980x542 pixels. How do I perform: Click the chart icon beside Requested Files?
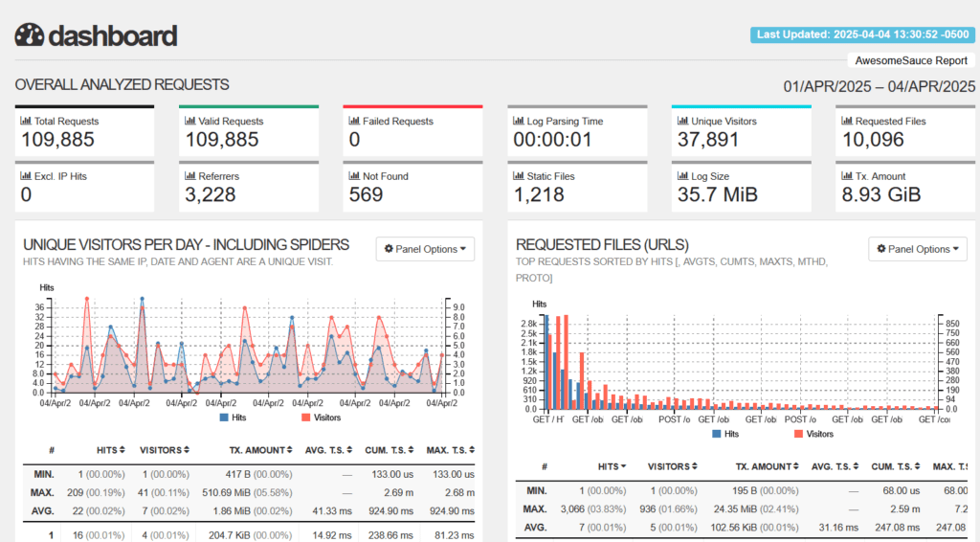(847, 122)
